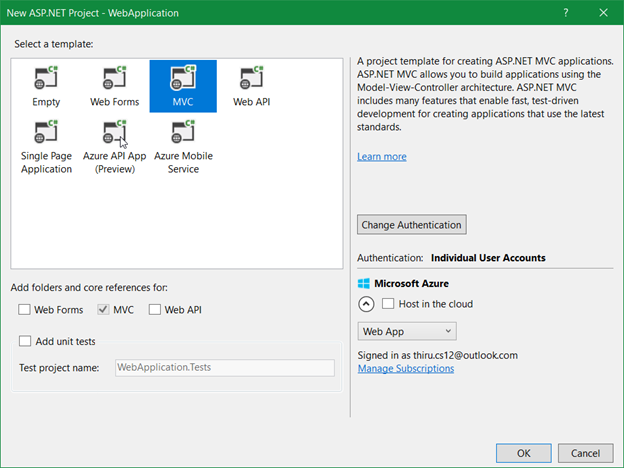Click the Cancel button

pyautogui.click(x=585, y=453)
